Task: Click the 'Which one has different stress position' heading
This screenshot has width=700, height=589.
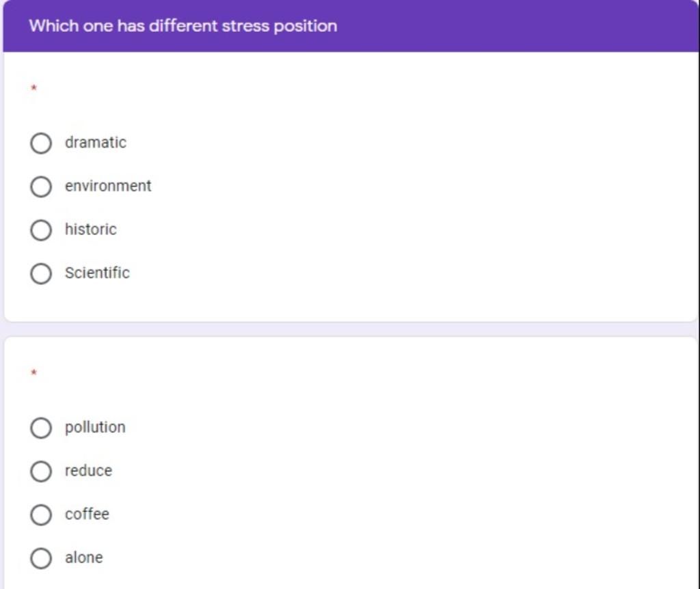Action: 183,26
